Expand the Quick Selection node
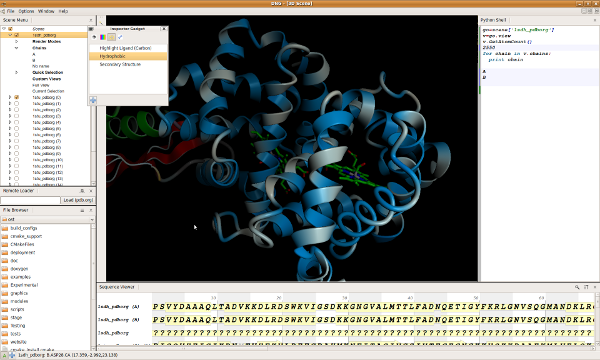600x360 pixels. click(x=16, y=72)
